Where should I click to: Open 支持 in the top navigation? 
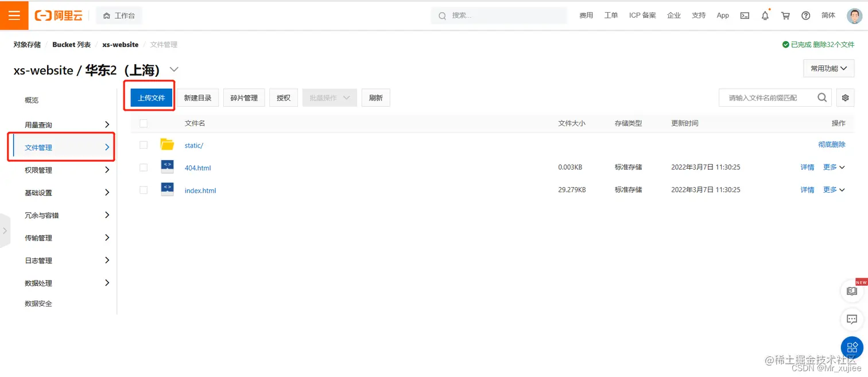click(x=699, y=15)
